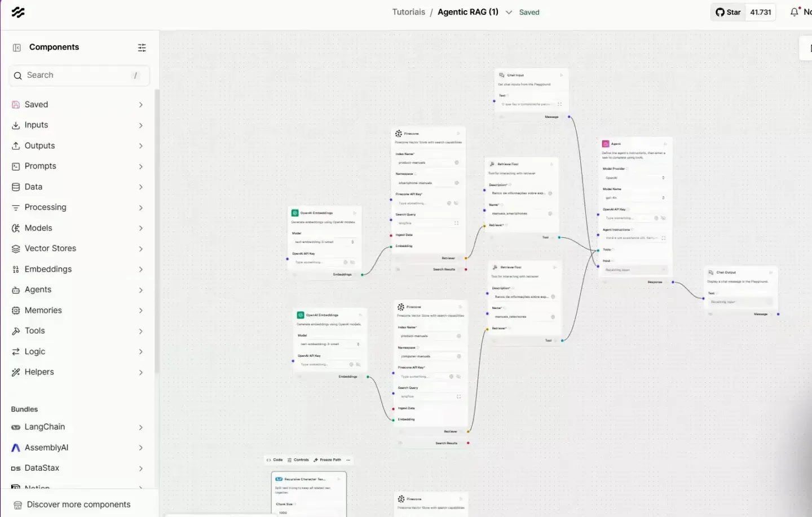This screenshot has height=517, width=812.
Task: Click the Saved category icon
Action: tap(16, 105)
